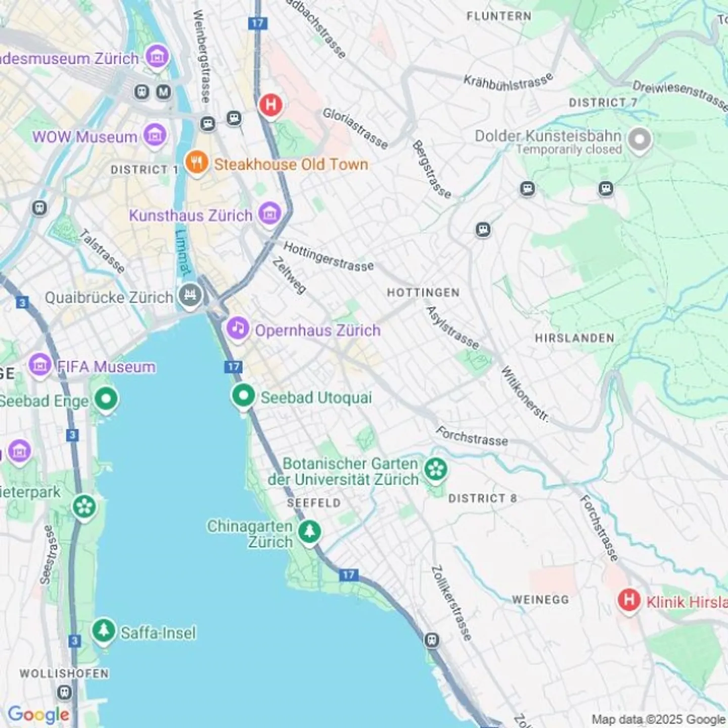Image resolution: width=728 pixels, height=728 pixels.
Task: Click the Kunsthaus Zürich museum pin
Action: (269, 214)
